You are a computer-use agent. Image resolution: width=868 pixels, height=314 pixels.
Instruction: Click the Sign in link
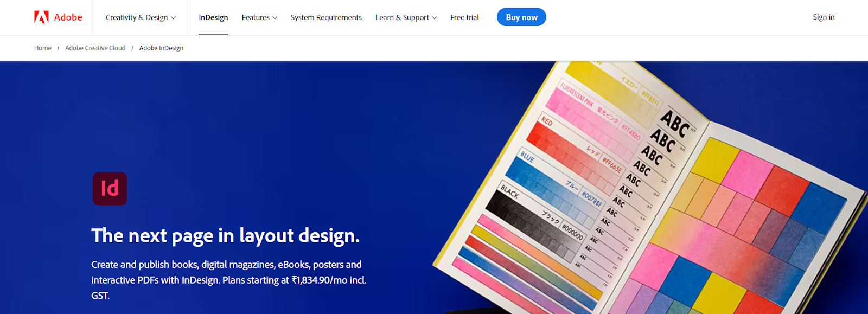pyautogui.click(x=824, y=17)
